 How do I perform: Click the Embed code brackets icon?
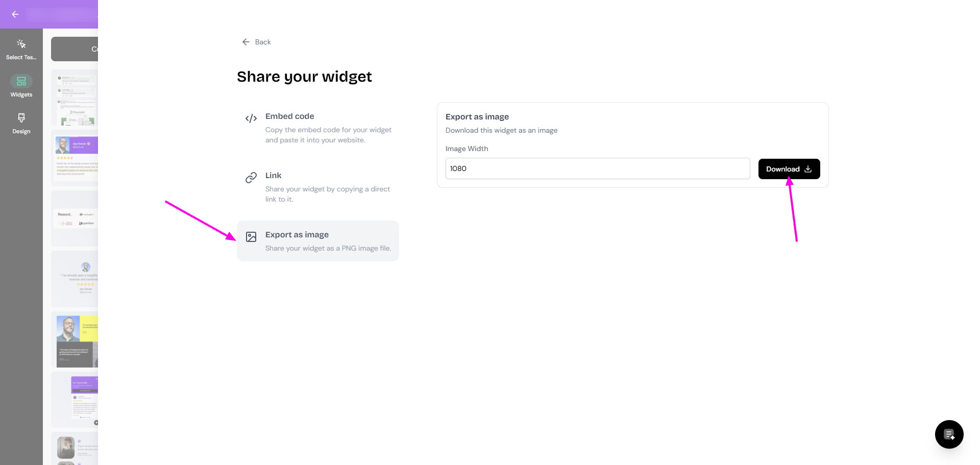[251, 118]
